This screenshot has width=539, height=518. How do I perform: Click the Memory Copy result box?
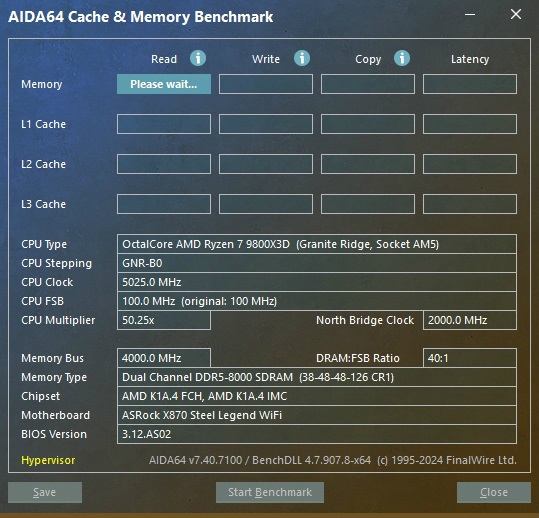pos(368,84)
